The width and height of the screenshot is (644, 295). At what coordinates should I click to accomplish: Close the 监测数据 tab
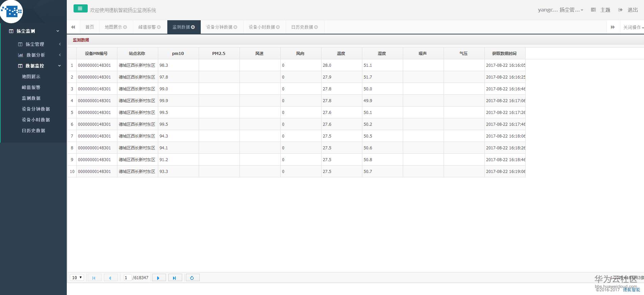coord(193,27)
